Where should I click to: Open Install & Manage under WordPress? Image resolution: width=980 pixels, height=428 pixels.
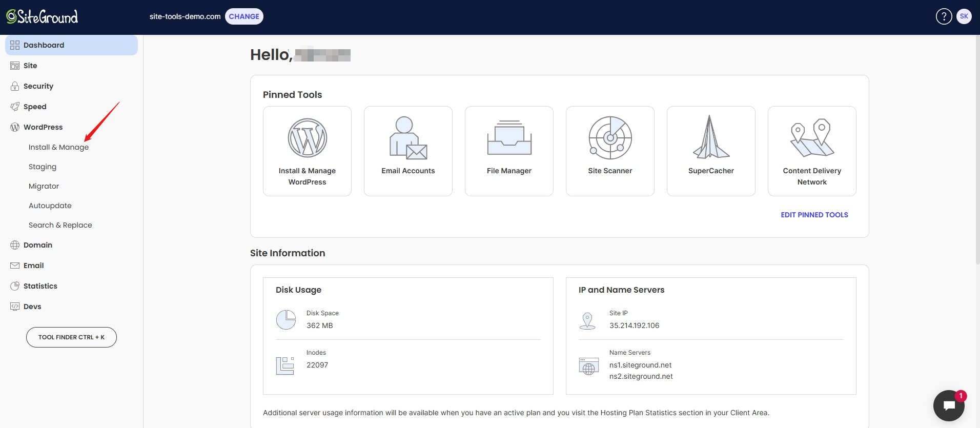coord(58,147)
